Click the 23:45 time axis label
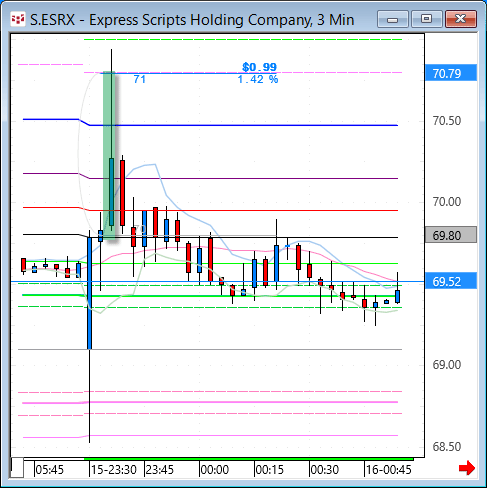 tap(160, 470)
